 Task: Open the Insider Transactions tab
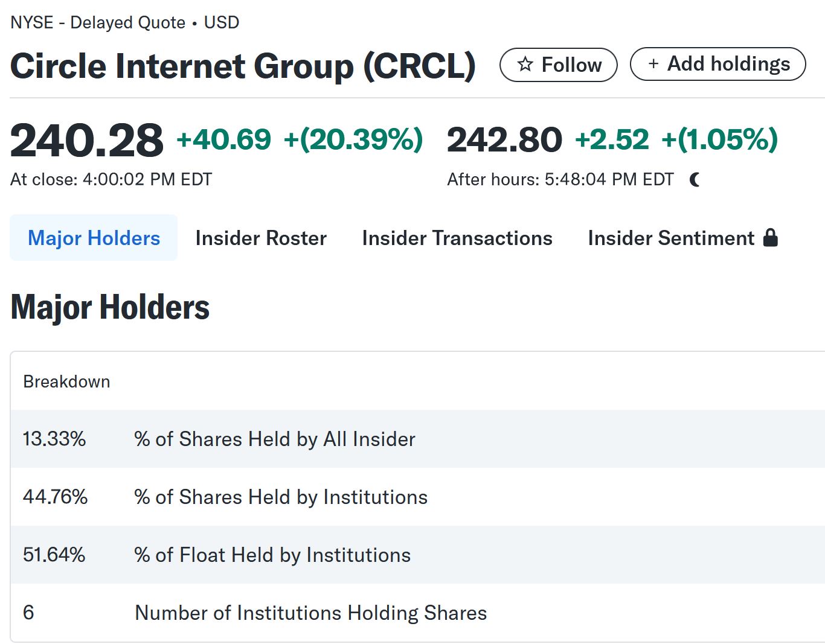tap(457, 238)
